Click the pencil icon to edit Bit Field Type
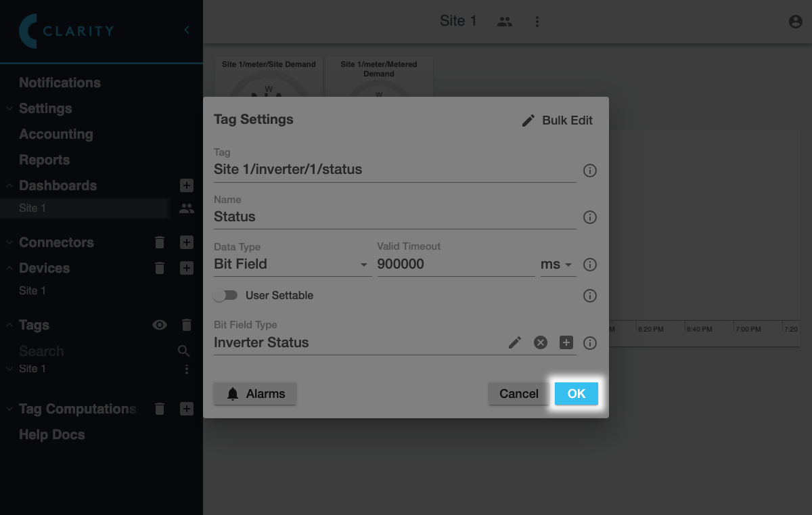Image resolution: width=812 pixels, height=515 pixels. coord(515,343)
